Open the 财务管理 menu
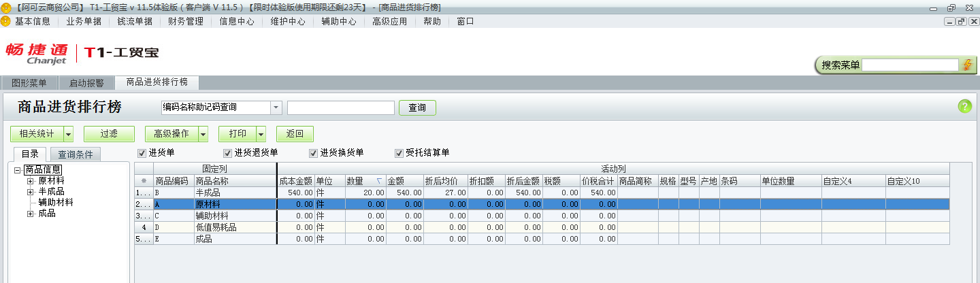The image size is (980, 283). pos(185,21)
